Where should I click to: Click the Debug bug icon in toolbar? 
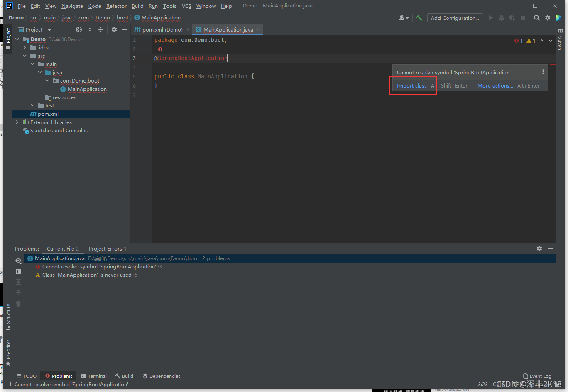tap(502, 18)
